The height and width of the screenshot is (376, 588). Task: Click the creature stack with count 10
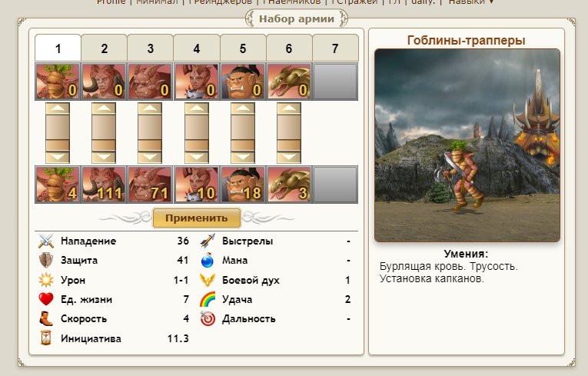tap(197, 185)
